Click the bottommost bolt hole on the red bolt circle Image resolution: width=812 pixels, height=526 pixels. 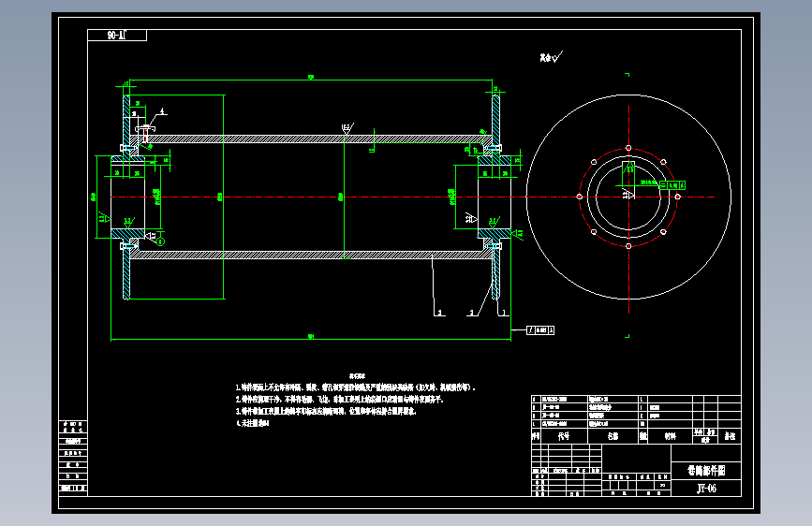[628, 246]
